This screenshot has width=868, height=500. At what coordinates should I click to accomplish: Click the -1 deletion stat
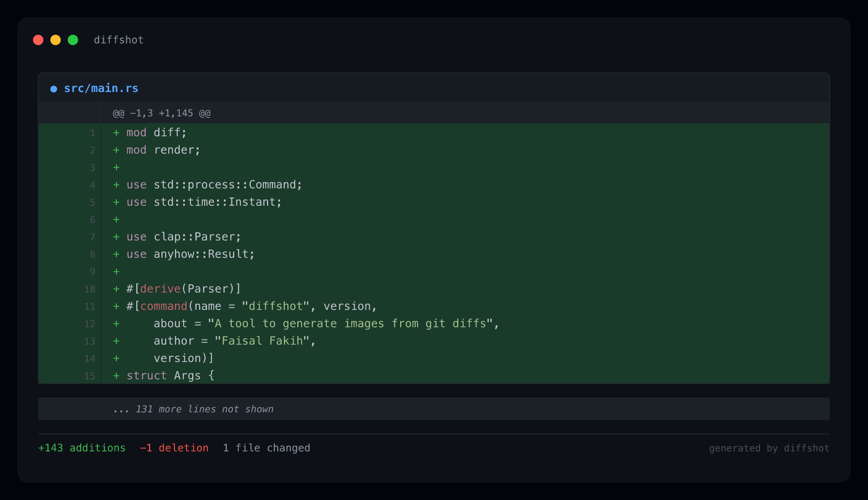click(174, 448)
